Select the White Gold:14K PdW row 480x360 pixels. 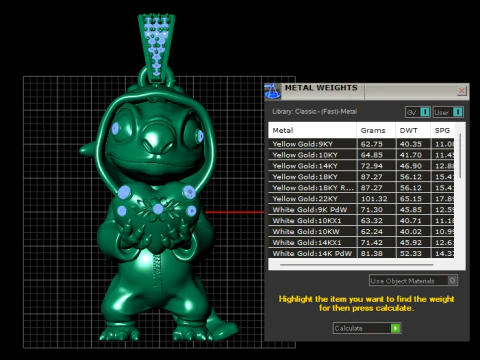(361, 253)
